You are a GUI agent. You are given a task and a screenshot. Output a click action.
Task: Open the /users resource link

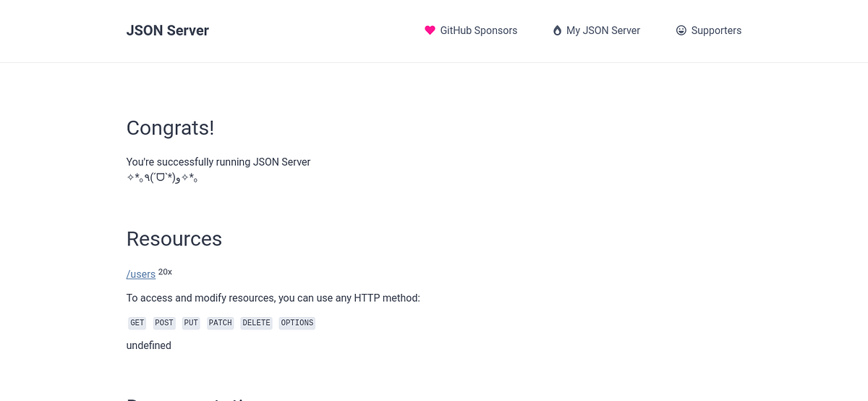click(141, 274)
